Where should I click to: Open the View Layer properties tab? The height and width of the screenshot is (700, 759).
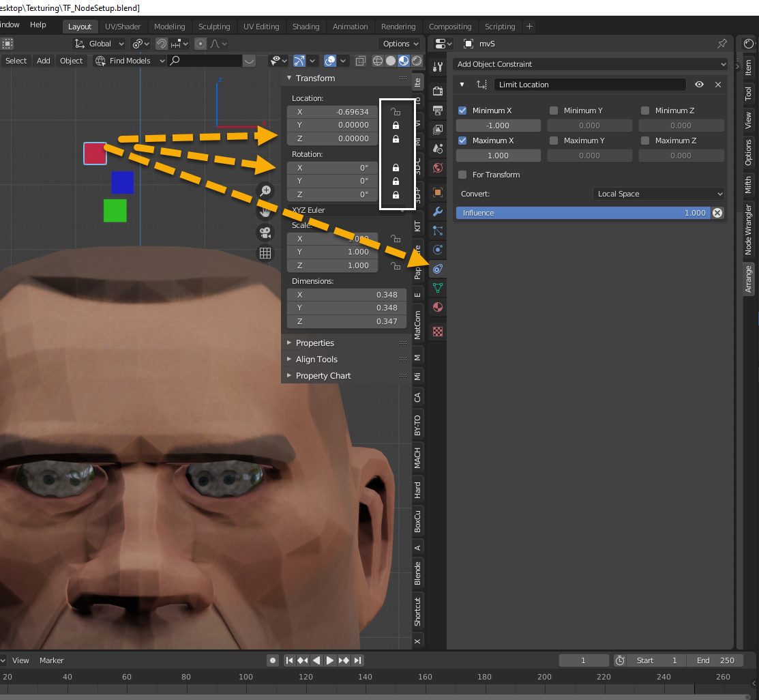[438, 130]
